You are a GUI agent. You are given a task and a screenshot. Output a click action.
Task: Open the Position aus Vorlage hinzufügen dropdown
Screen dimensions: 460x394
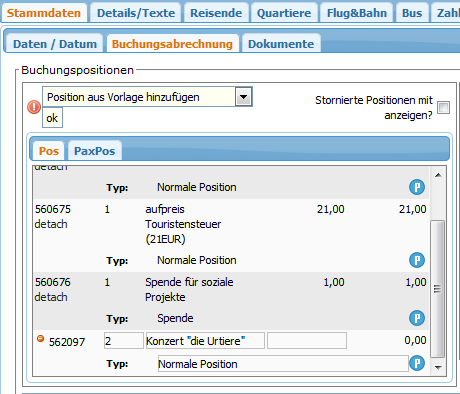pos(147,97)
